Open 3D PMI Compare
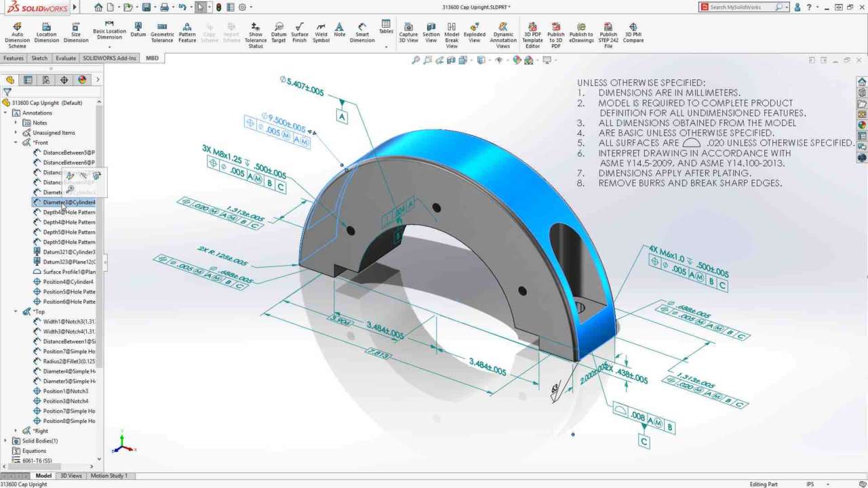 click(x=633, y=35)
